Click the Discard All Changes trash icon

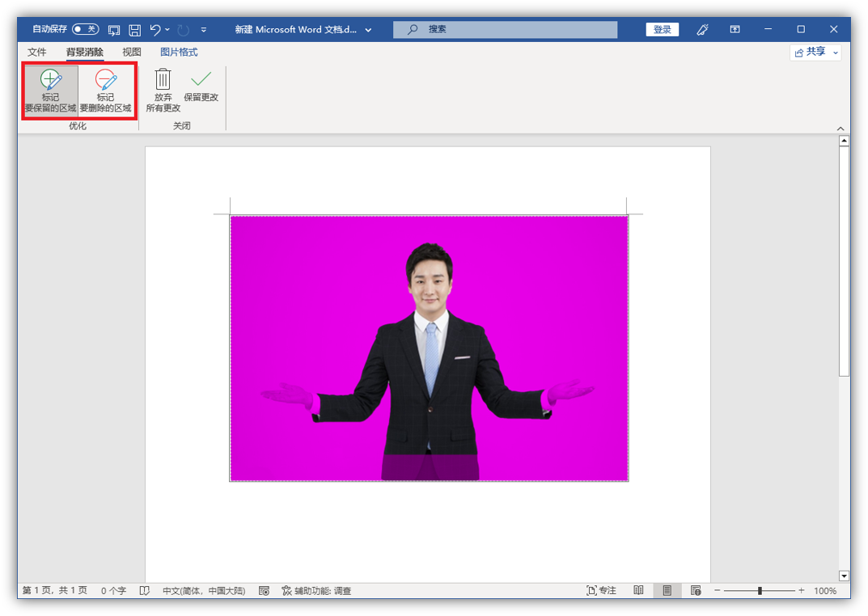[163, 79]
